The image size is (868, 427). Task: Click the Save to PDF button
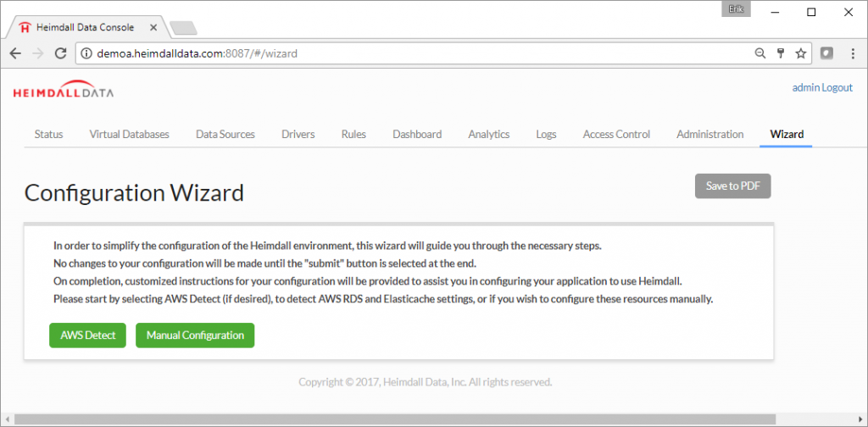click(733, 186)
